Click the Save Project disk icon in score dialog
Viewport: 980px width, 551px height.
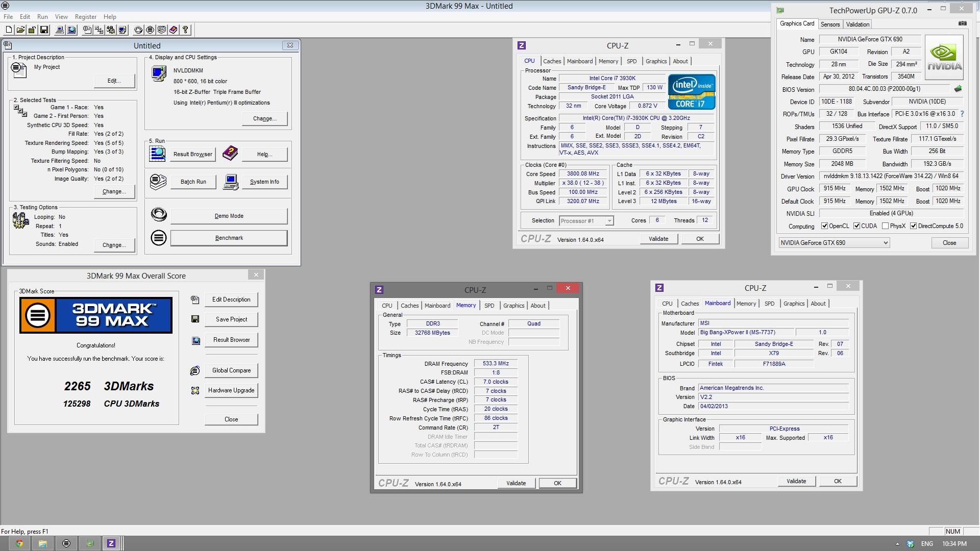195,319
